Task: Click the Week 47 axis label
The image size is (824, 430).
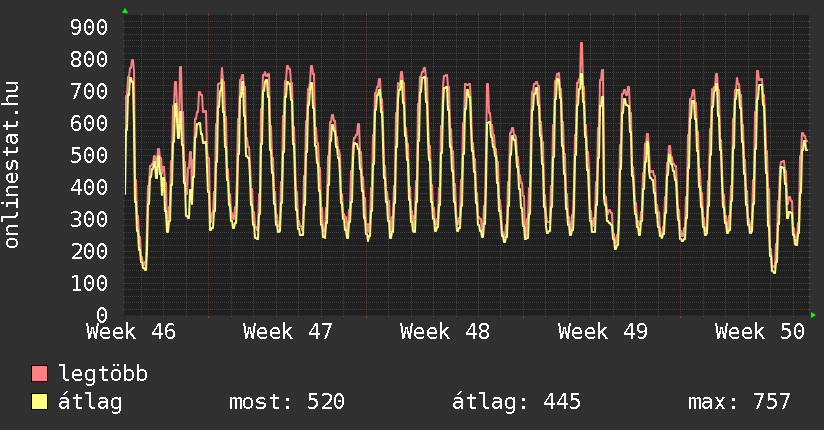Action: (x=288, y=331)
